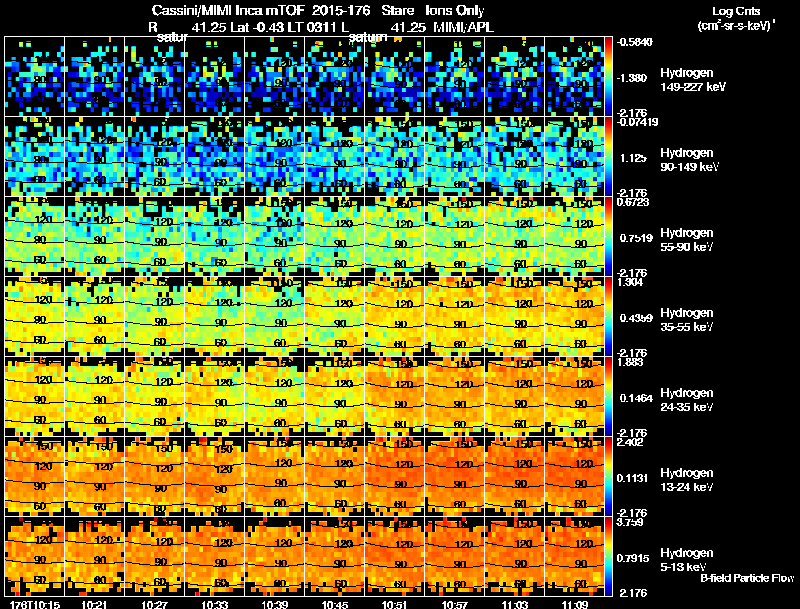The width and height of the screenshot is (800, 609).
Task: Click the 10:39 time axis label
Action: pos(275,604)
